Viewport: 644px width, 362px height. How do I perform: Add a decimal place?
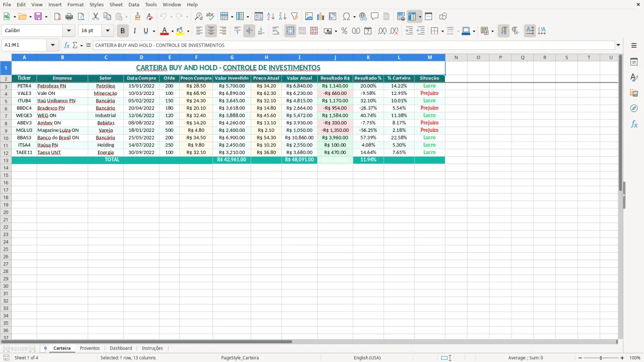click(382, 31)
